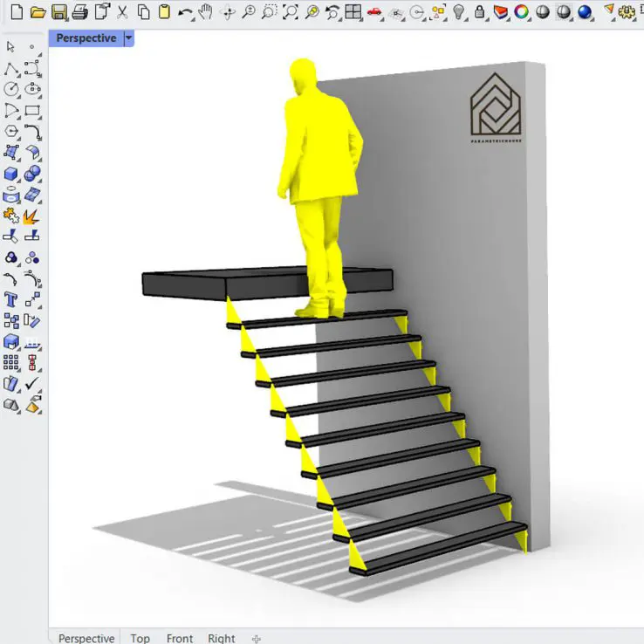The image size is (644, 644).
Task: Select the Pan hand tool
Action: (206, 12)
